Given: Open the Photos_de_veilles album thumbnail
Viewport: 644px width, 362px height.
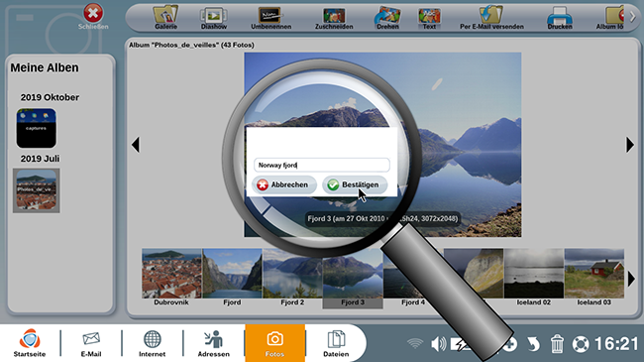Looking at the screenshot, I should pyautogui.click(x=36, y=190).
